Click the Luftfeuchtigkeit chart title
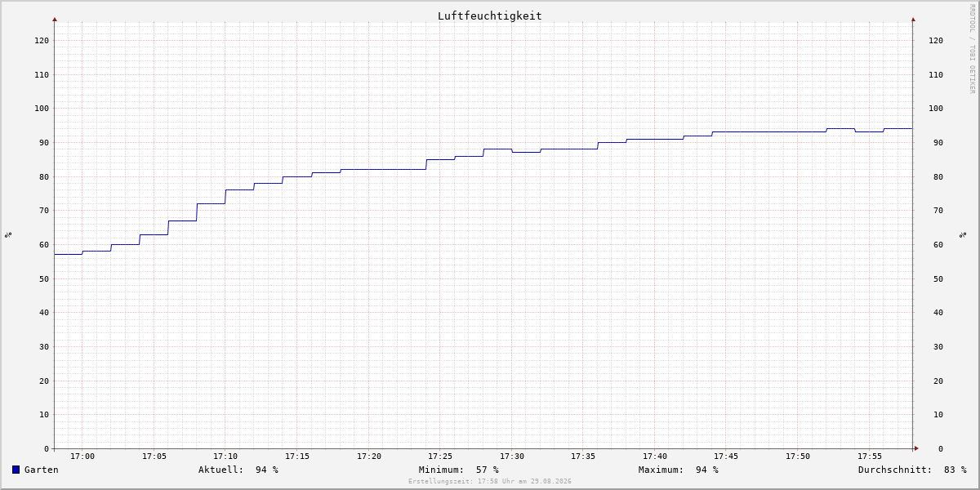 coord(489,16)
